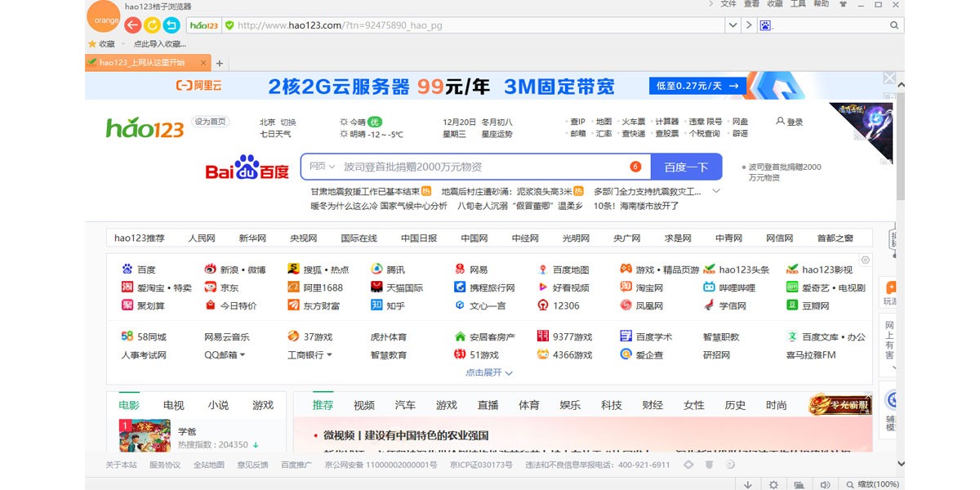Viewport: 980px width, 490px height.
Task: Click the back navigation arrow icon
Action: coord(131,25)
